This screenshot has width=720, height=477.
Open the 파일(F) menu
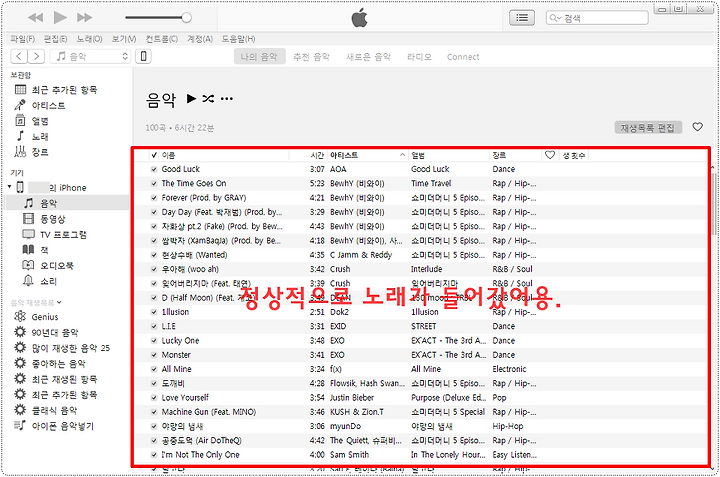[x=22, y=39]
